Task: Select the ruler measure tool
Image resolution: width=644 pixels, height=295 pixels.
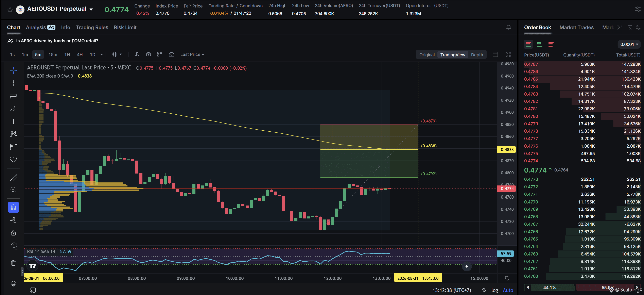Action: 14,177
